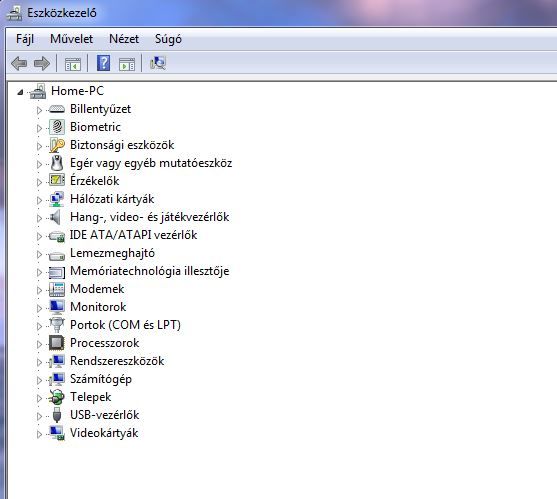The image size is (557, 499).
Task: Open the Súgó menu
Action: pos(168,39)
